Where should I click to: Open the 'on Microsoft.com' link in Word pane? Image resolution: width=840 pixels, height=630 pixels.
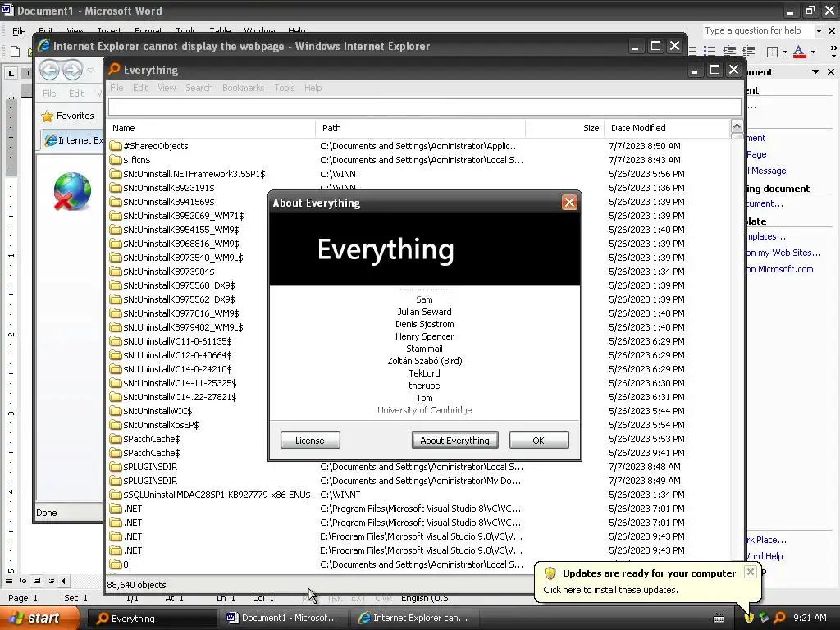click(779, 269)
